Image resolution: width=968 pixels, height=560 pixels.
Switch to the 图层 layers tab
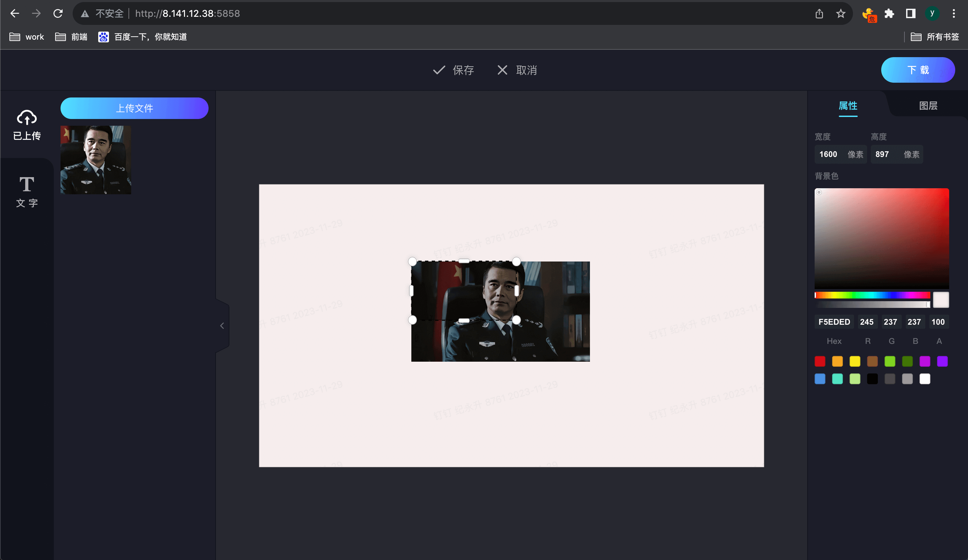(928, 106)
